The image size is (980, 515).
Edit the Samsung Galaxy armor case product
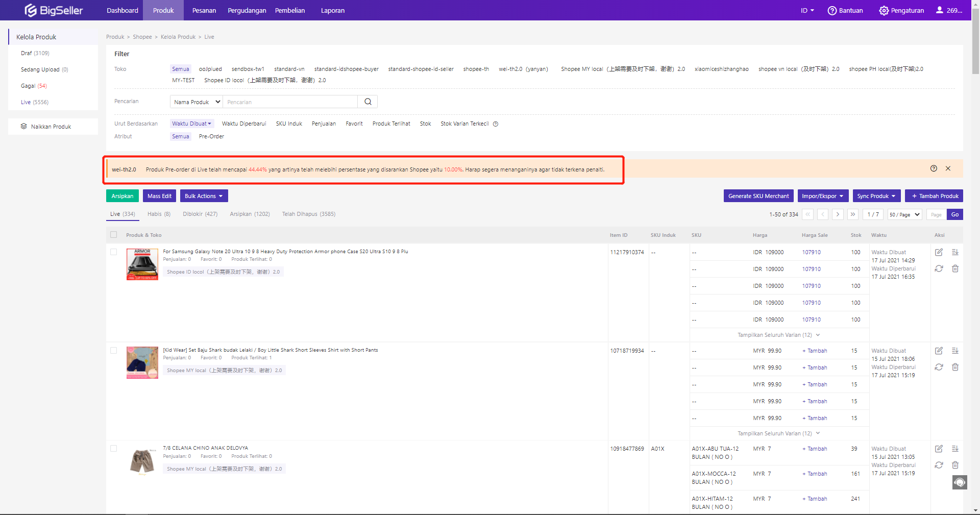pyautogui.click(x=939, y=252)
